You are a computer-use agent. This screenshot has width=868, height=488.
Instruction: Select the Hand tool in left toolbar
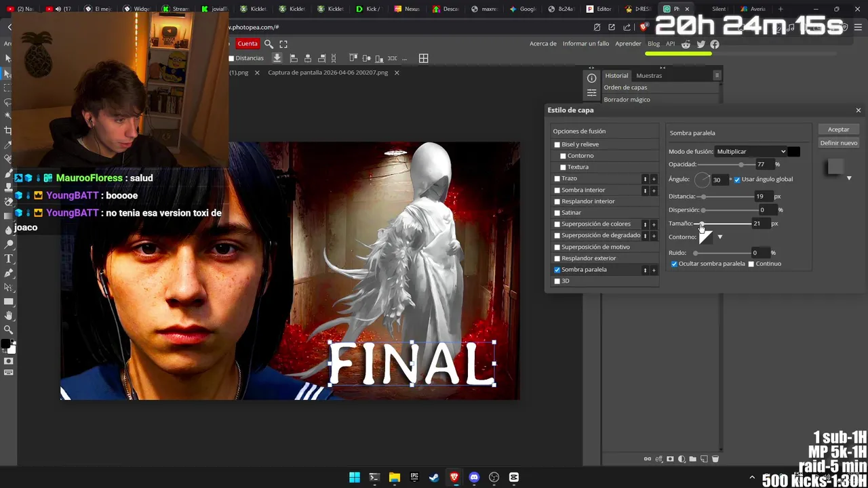[x=8, y=316]
